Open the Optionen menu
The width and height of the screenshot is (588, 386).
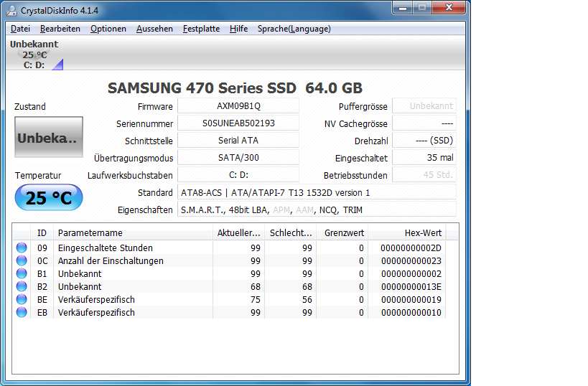[x=108, y=29]
